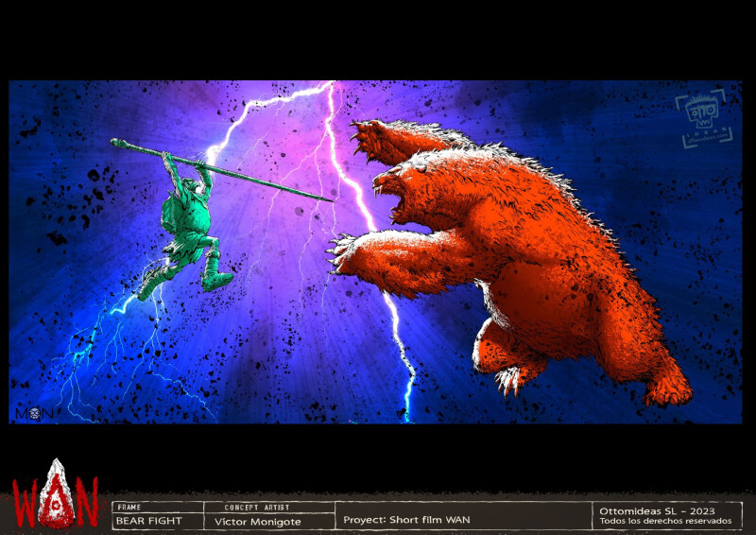Click Todos los derechos reservados notice
The height and width of the screenshot is (535, 756).
pyautogui.click(x=665, y=521)
